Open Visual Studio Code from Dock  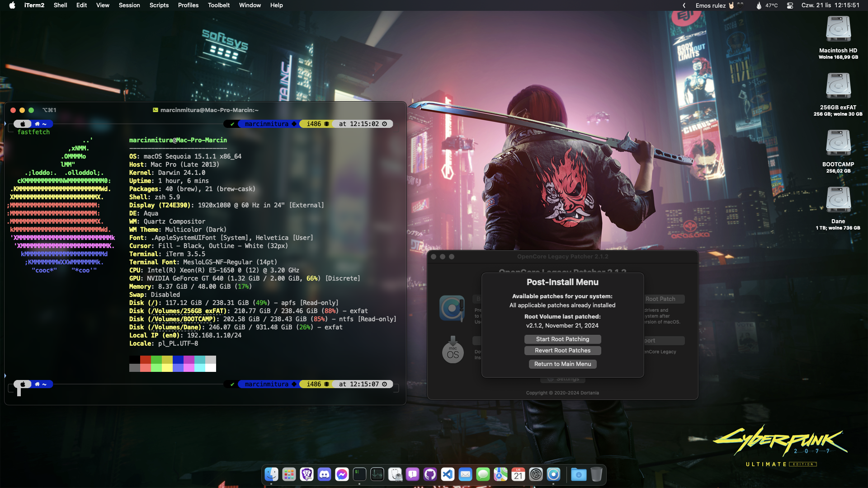pos(448,474)
